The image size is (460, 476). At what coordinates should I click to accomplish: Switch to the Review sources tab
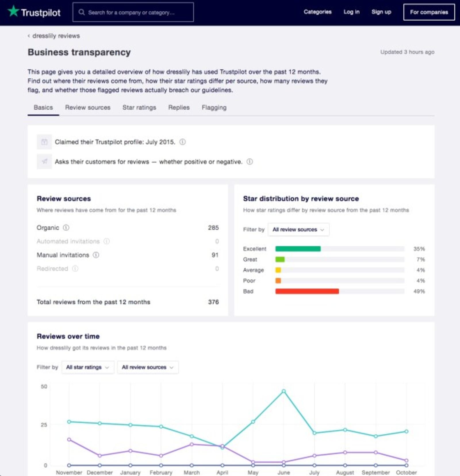(88, 107)
